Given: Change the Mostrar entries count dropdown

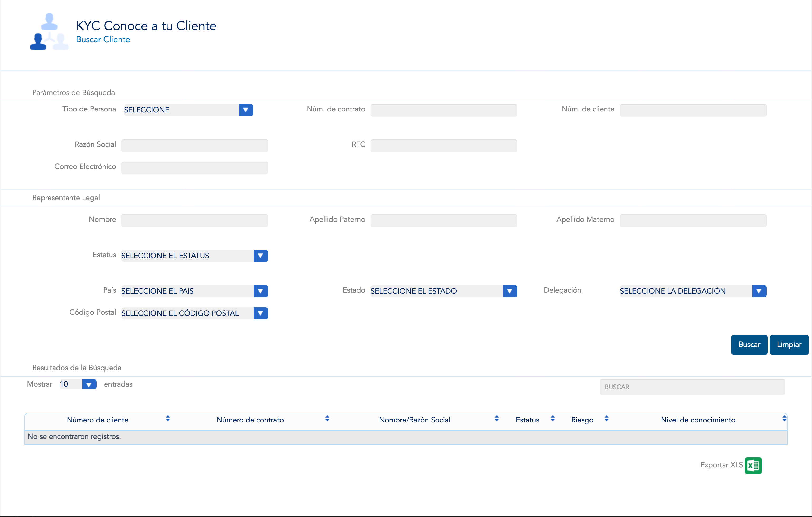Looking at the screenshot, I should (78, 384).
